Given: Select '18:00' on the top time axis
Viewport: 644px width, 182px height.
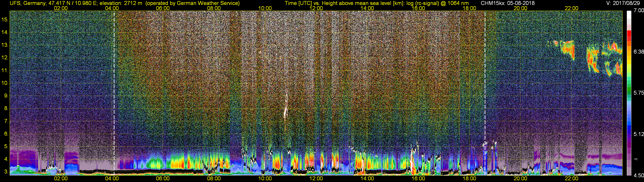Looking at the screenshot, I should [469, 8].
